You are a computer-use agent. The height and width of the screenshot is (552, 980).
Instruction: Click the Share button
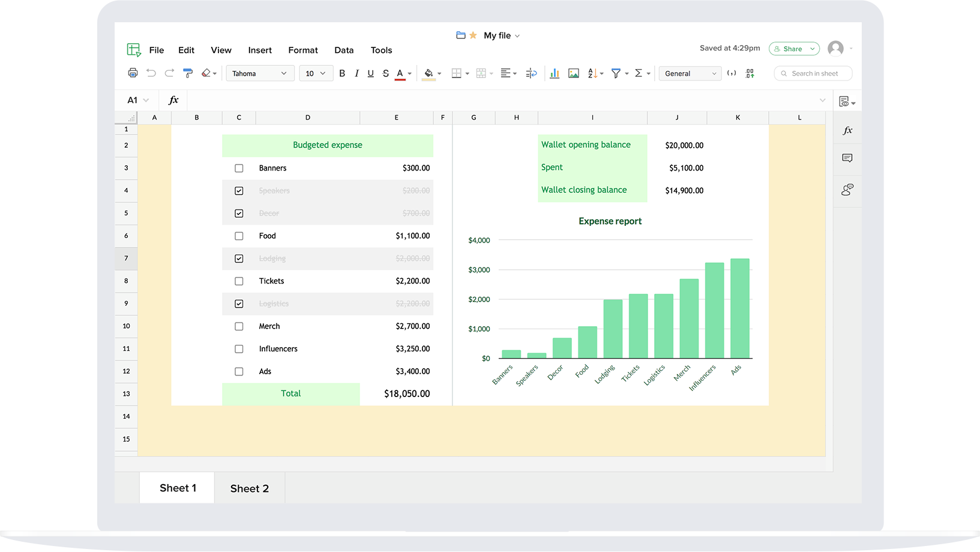point(793,49)
